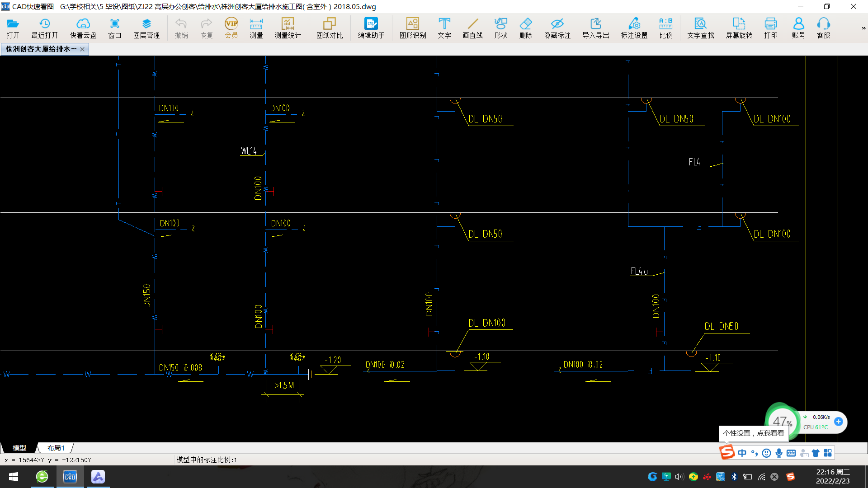Click the Sogou S input method logo
The width and height of the screenshot is (868, 488).
pyautogui.click(x=726, y=452)
